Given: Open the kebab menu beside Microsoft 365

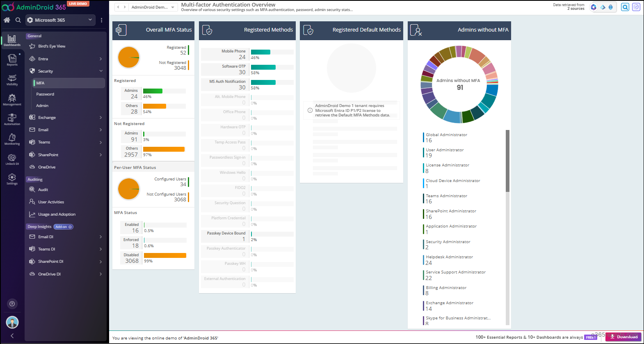Looking at the screenshot, I should click(101, 20).
